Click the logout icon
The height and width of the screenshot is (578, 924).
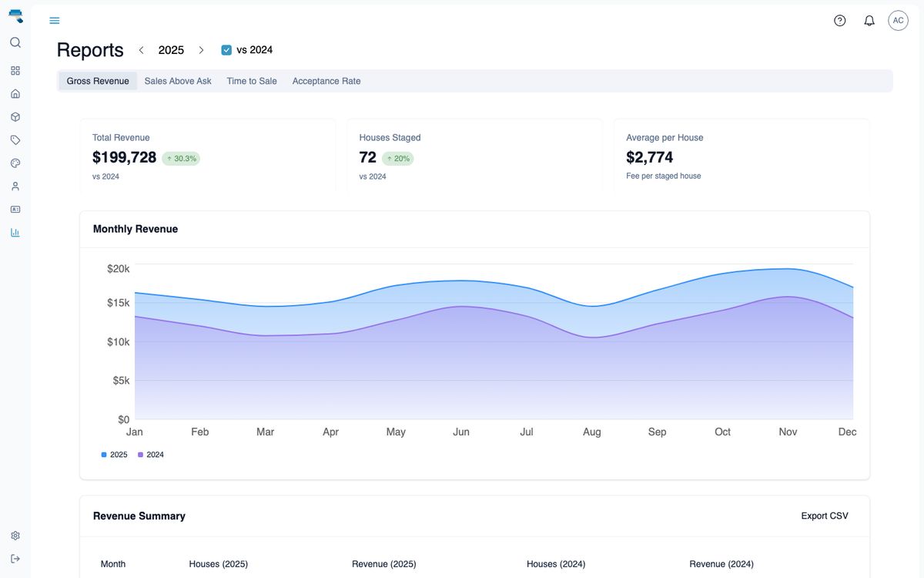(x=15, y=559)
